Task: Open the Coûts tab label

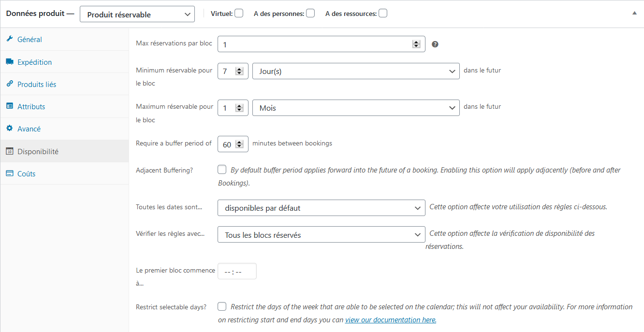Action: tap(27, 174)
